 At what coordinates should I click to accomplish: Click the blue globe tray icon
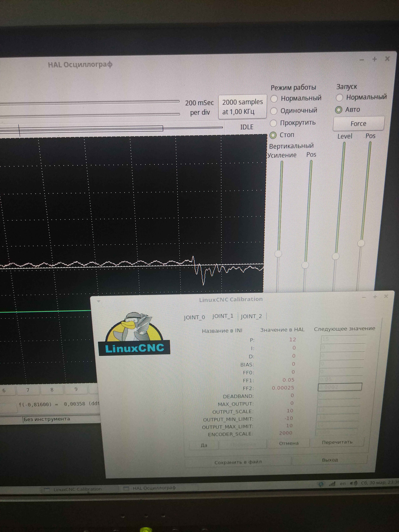click(321, 484)
